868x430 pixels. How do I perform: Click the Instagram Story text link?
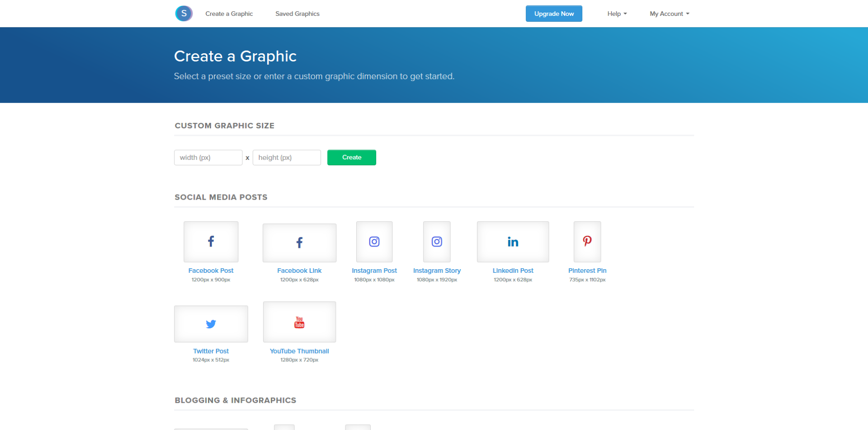pos(437,271)
